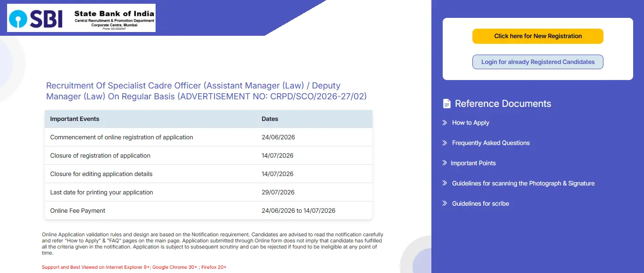Click 14/07/2026 date for closure of registration
Viewport: 644px width, 273px height.
point(278,156)
